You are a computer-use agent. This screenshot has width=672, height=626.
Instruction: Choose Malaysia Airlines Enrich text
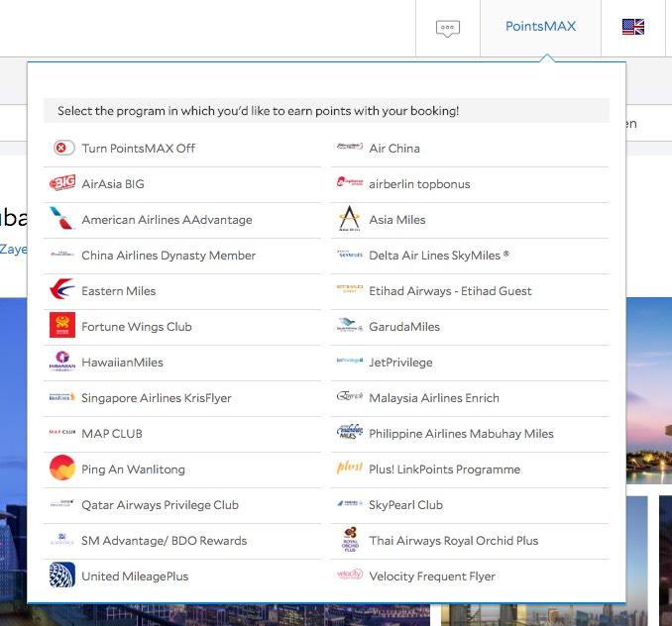point(434,398)
